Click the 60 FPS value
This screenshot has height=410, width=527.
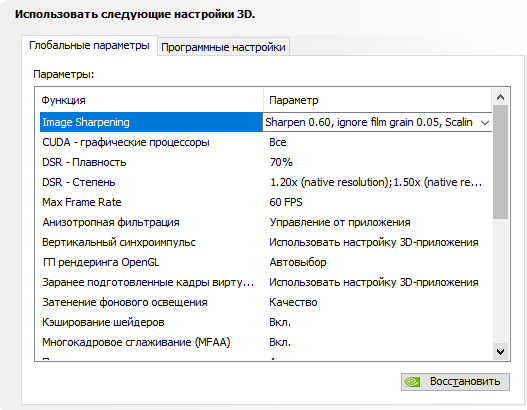(x=286, y=202)
